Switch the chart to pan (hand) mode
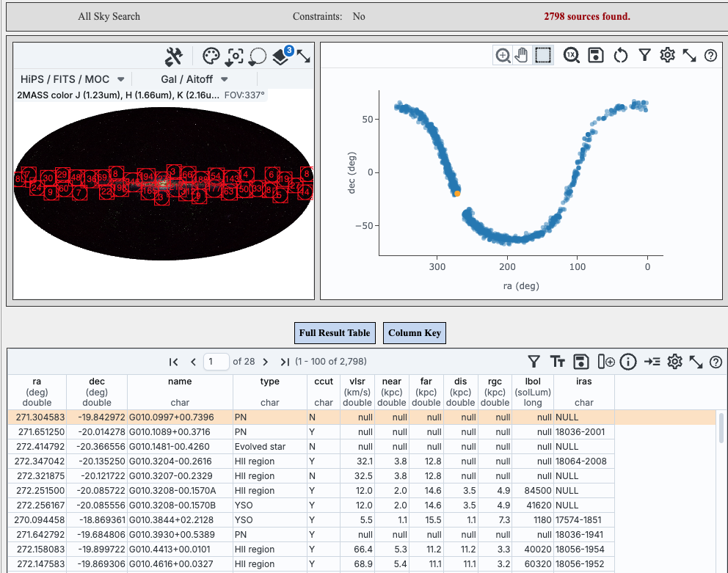The image size is (728, 573). pos(522,55)
